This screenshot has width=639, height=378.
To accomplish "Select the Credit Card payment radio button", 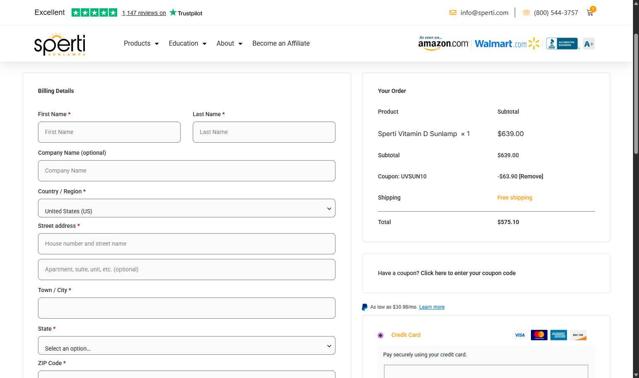I will tap(380, 335).
